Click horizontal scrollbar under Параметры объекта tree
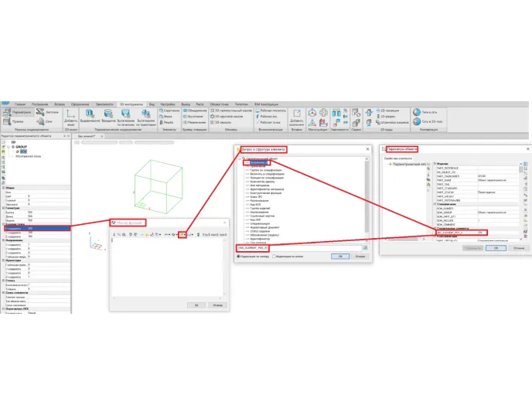The width and height of the screenshot is (532, 415). click(404, 239)
